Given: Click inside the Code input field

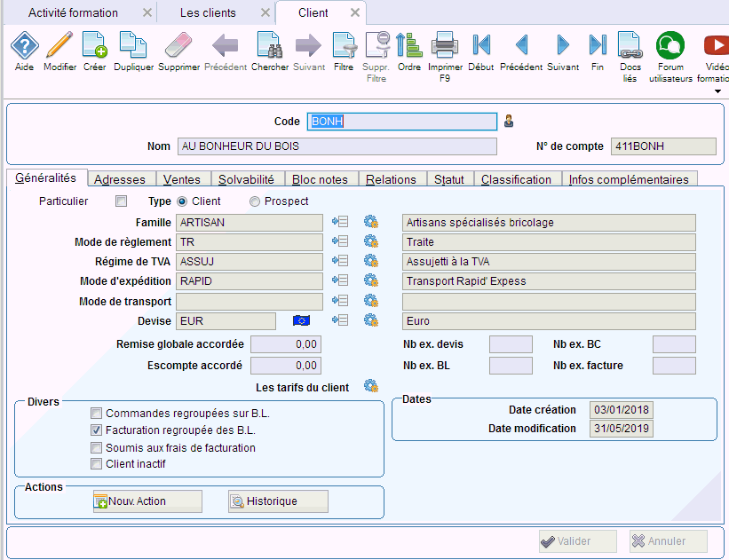Looking at the screenshot, I should (401, 122).
